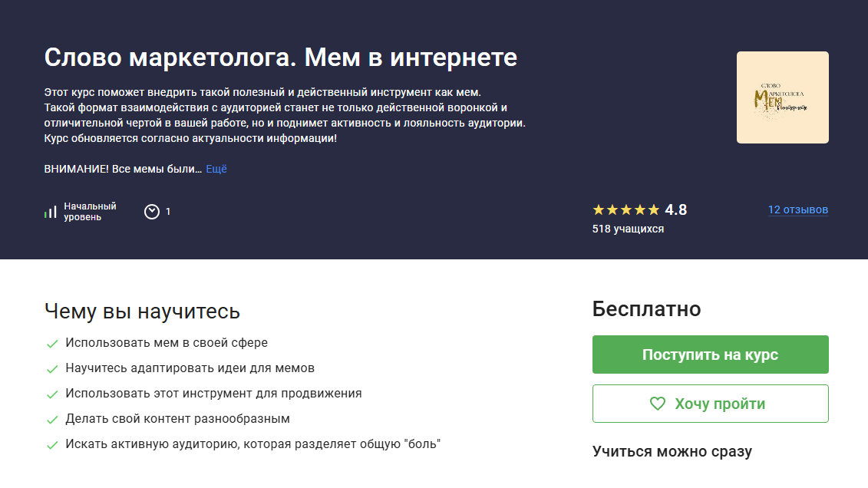Click the course title Слово маркетолога
Image resolution: width=868 pixels, height=488 pixels.
281,57
